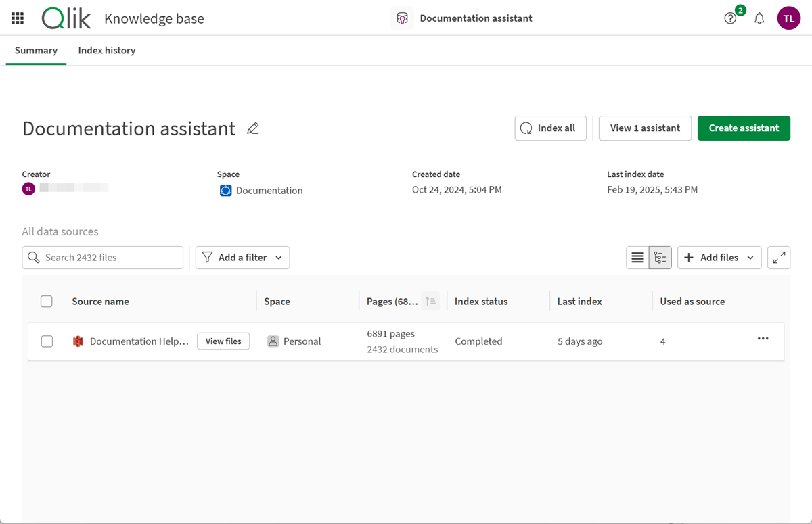
Task: Tick the select-all checkbox in table header
Action: click(x=47, y=302)
